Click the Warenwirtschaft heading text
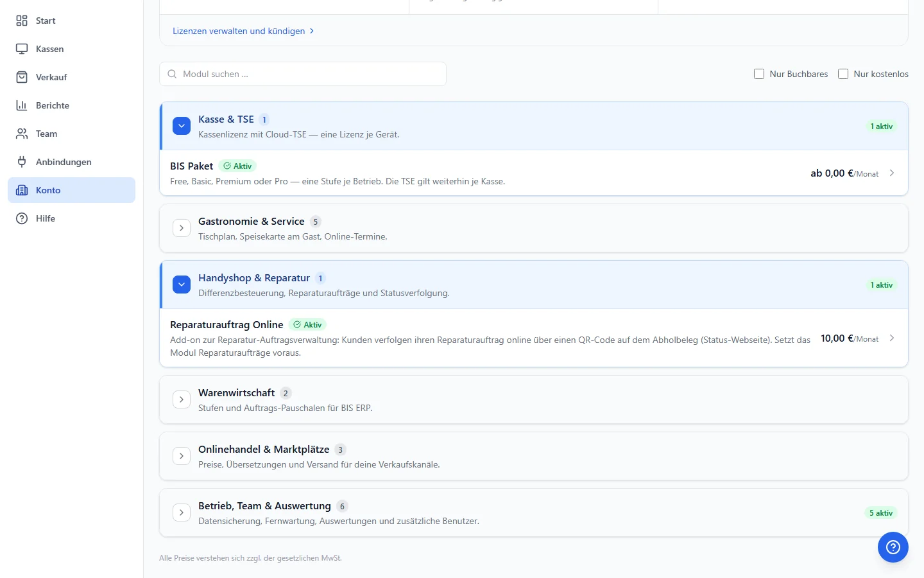Image resolution: width=924 pixels, height=578 pixels. click(237, 392)
